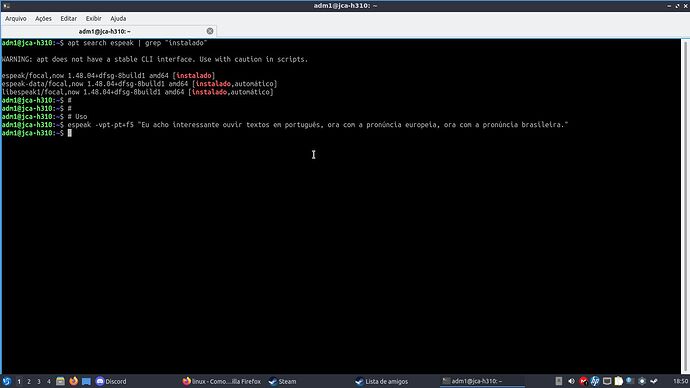Screen dimensions: 690x388
Task: Minimize the terminal window
Action: point(669,6)
